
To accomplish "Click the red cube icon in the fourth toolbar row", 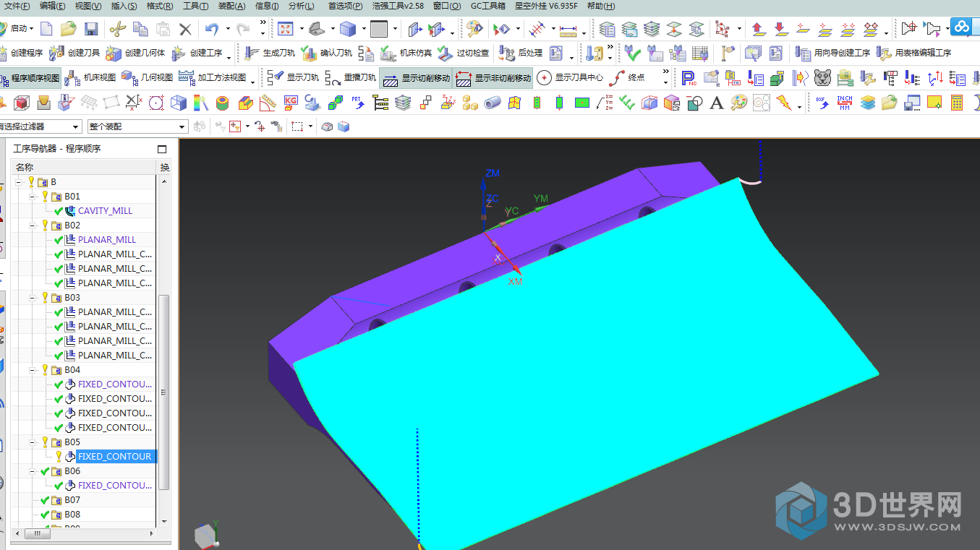I will coord(21,103).
